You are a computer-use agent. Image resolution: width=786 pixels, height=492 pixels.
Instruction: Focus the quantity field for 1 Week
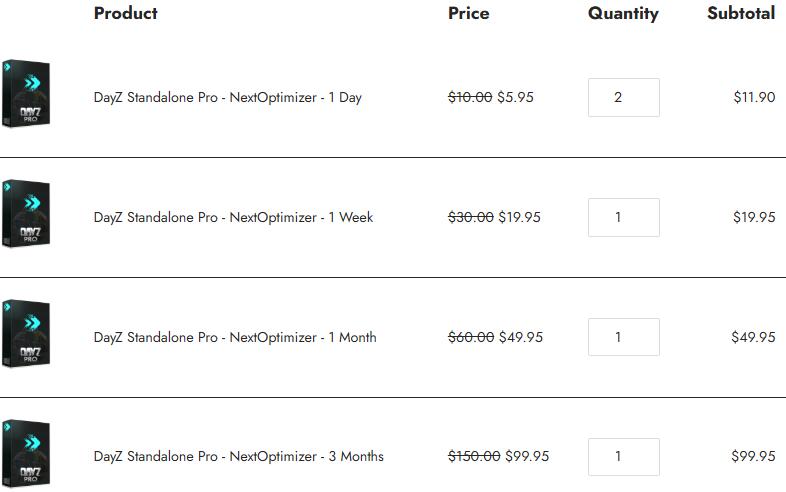pyautogui.click(x=624, y=217)
